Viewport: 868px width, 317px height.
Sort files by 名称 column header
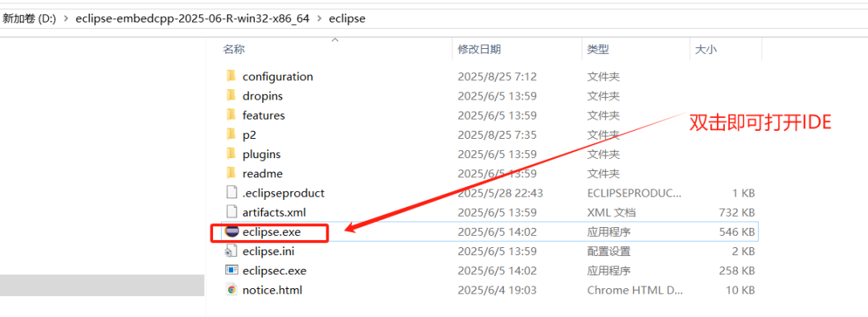(234, 49)
